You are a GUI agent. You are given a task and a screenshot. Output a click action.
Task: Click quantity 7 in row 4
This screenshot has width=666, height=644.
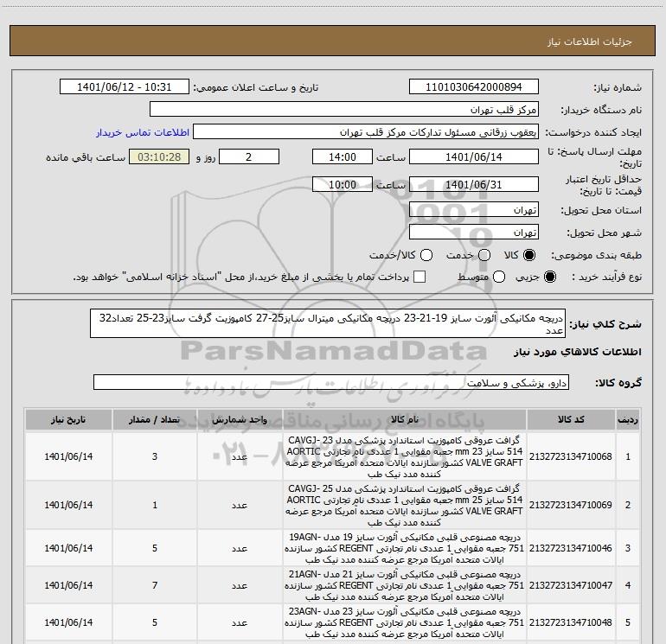155,586
